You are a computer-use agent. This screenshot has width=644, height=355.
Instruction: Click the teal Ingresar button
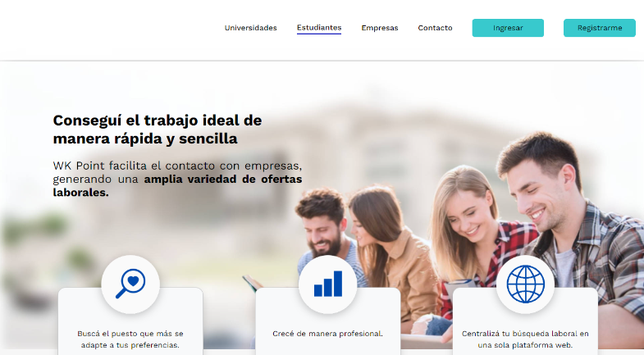point(508,28)
